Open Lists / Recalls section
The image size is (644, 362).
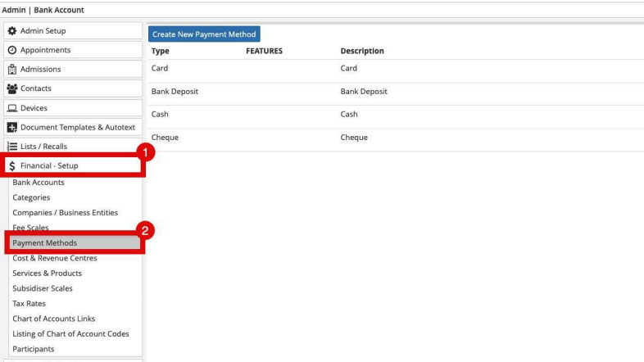click(x=73, y=147)
